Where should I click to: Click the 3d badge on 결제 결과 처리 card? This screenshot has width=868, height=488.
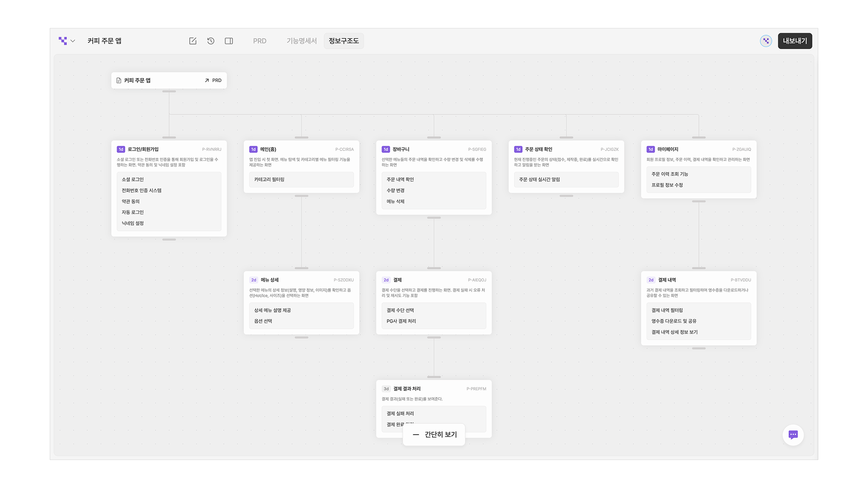(386, 389)
